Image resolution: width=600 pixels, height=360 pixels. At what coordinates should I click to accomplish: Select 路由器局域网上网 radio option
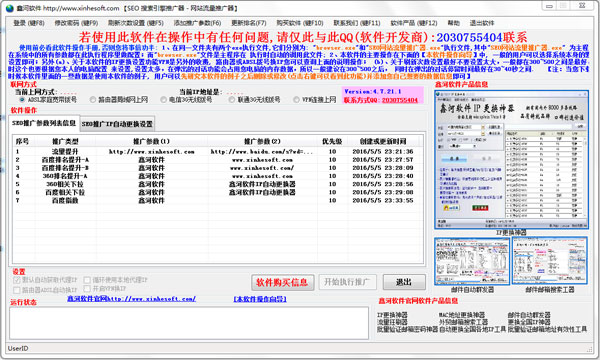click(x=119, y=99)
